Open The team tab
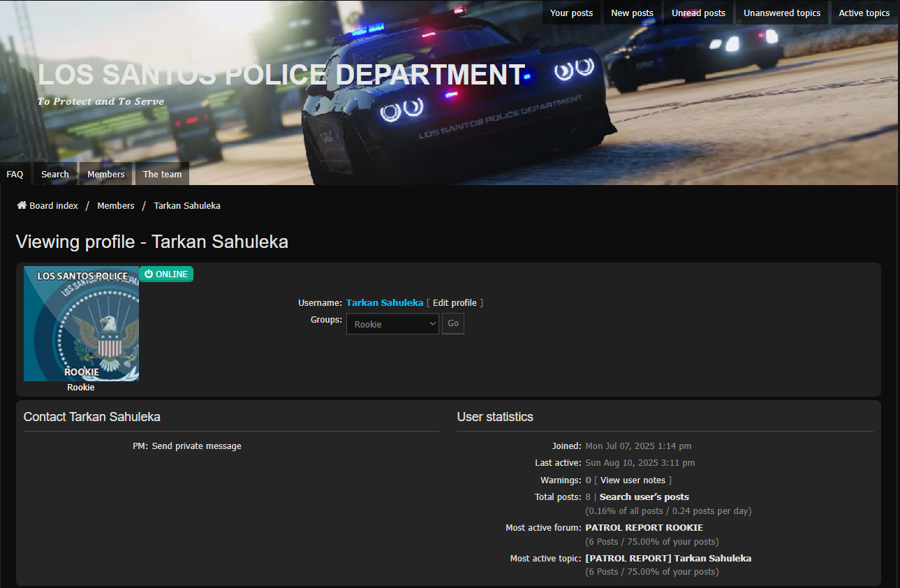Screen dimensions: 900x588 tap(162, 174)
